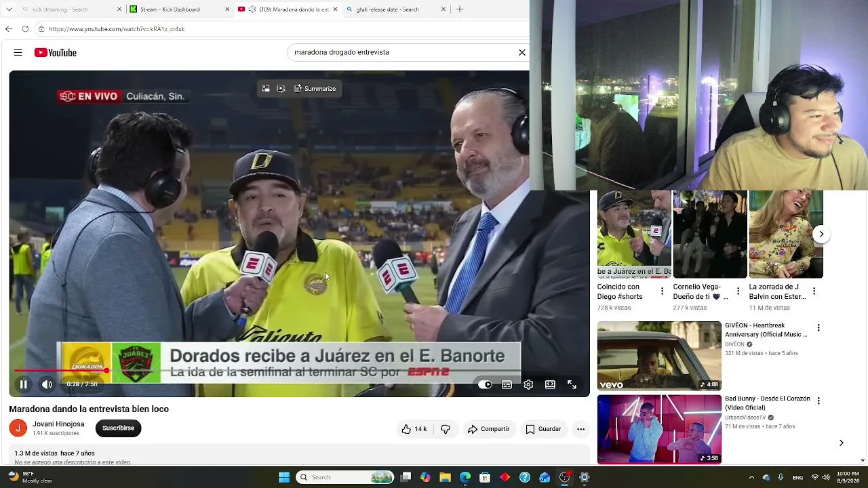The width and height of the screenshot is (868, 488).
Task: Close the kick streaming - Search tab
Action: click(119, 9)
